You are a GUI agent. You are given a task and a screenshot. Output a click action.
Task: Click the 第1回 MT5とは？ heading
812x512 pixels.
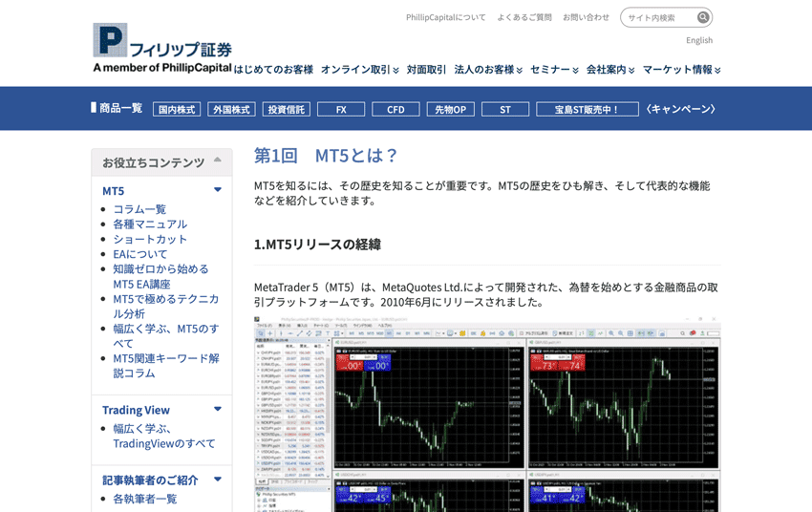325,156
